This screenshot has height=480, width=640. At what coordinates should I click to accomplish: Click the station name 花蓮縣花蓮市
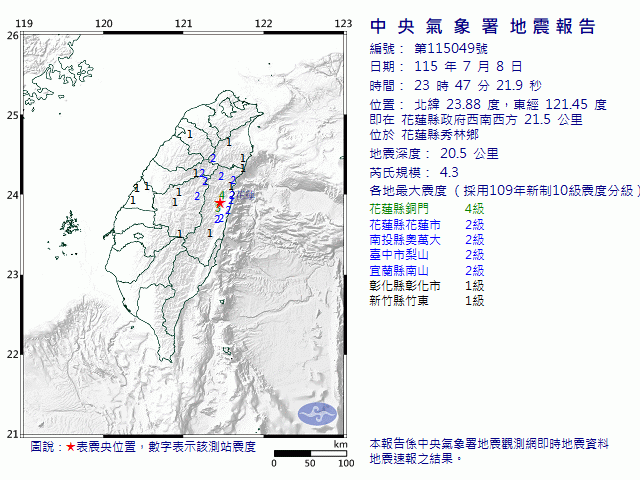[x=405, y=224]
